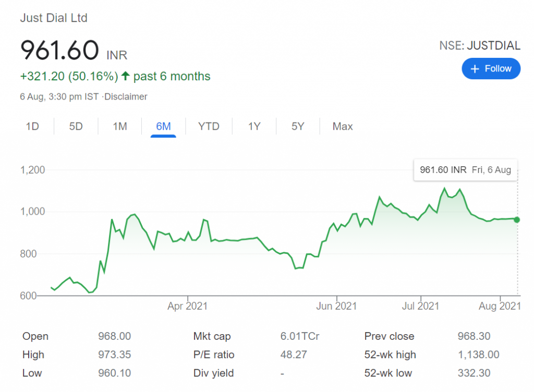Select the Max range tab
The width and height of the screenshot is (534, 392).
(343, 126)
